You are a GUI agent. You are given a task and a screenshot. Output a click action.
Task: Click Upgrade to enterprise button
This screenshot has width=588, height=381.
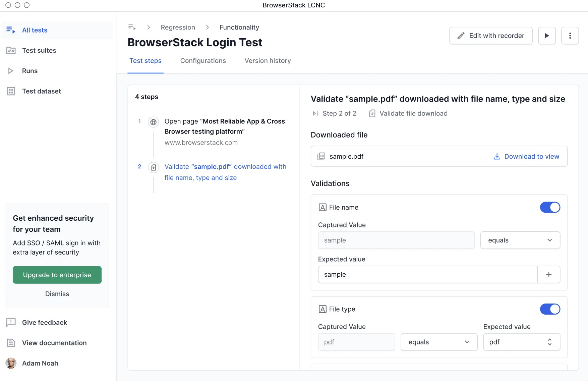57,275
